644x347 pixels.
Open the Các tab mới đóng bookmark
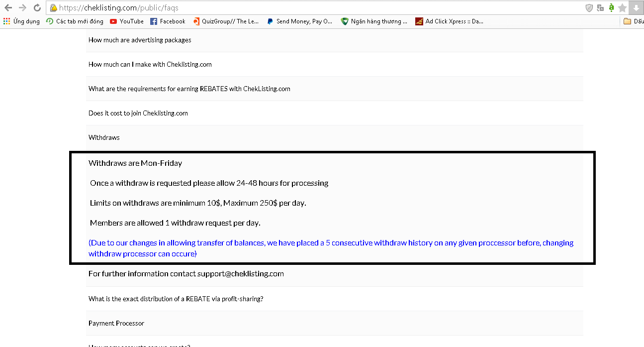click(x=75, y=21)
